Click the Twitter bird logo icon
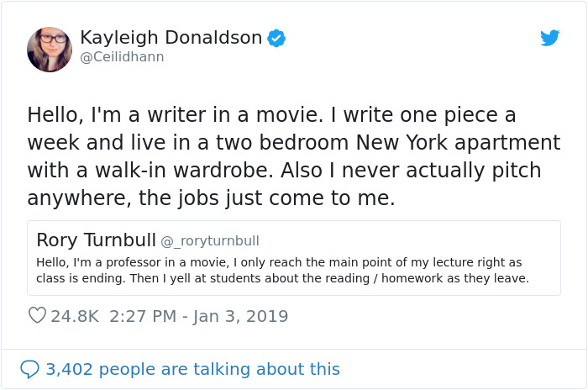 click(549, 38)
